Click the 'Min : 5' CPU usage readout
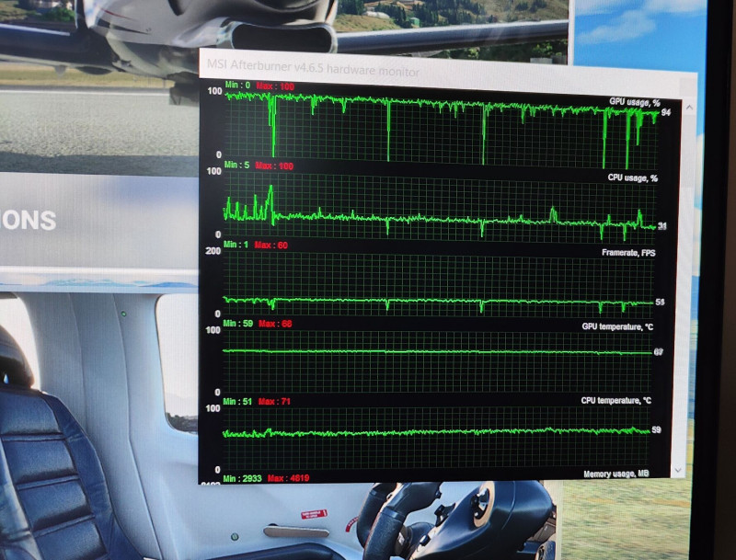 click(236, 166)
